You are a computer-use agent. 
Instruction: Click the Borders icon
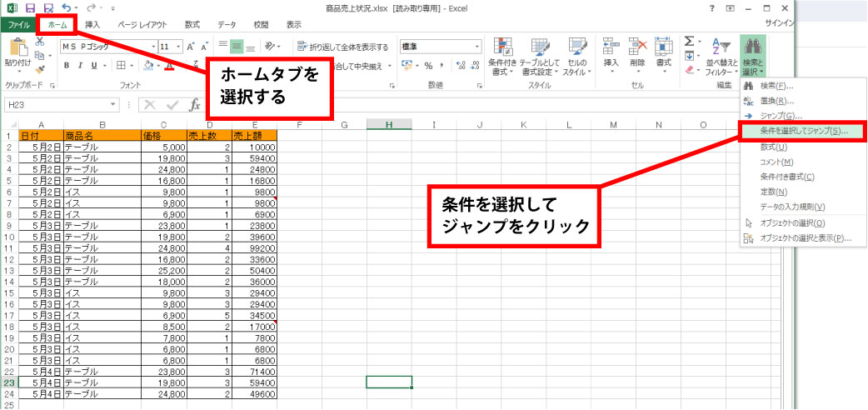(x=122, y=65)
